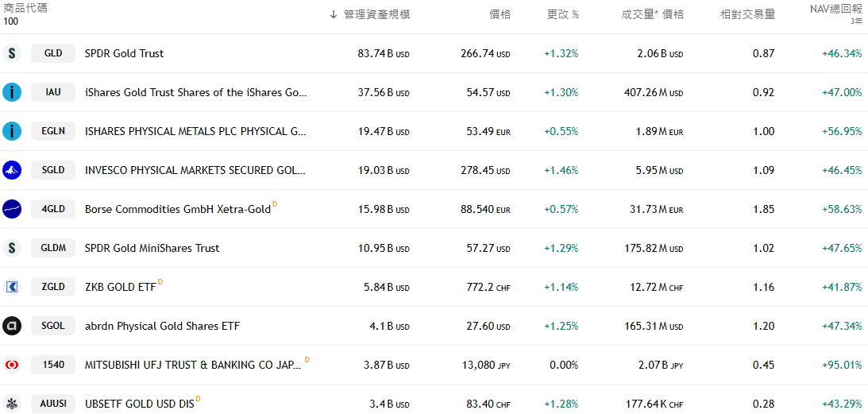This screenshot has width=868, height=414.
Task: Open SPDR Gold MiniShares Trust link
Action: pyautogui.click(x=152, y=248)
